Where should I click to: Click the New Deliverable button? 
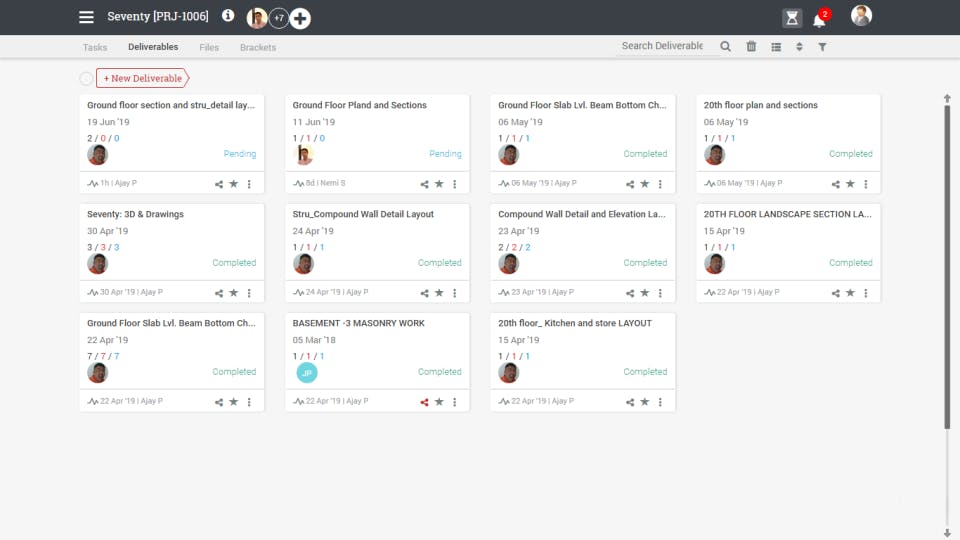[143, 78]
